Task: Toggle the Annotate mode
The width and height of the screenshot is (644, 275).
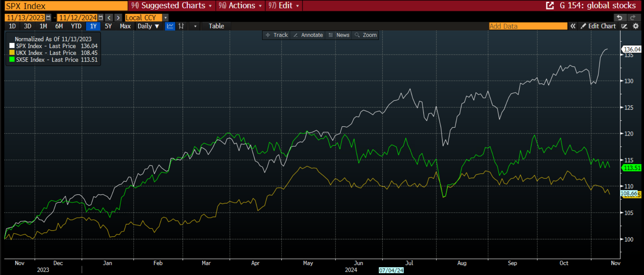Action: [308, 35]
